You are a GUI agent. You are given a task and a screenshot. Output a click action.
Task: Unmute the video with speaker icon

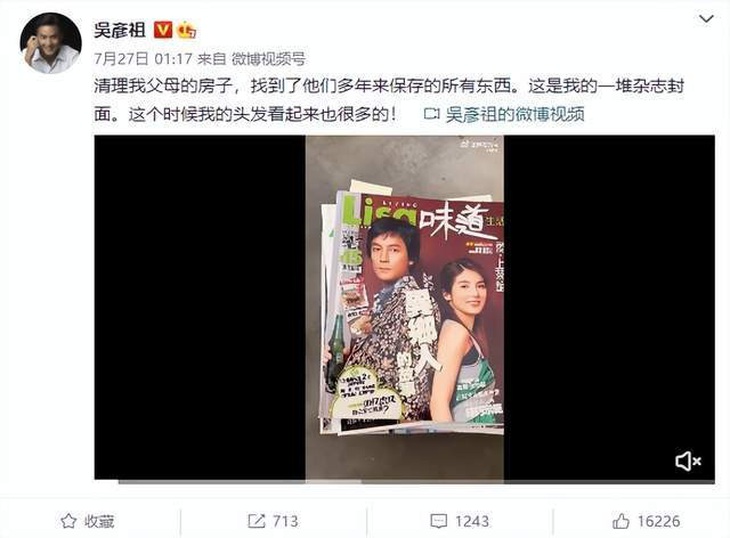tap(688, 461)
